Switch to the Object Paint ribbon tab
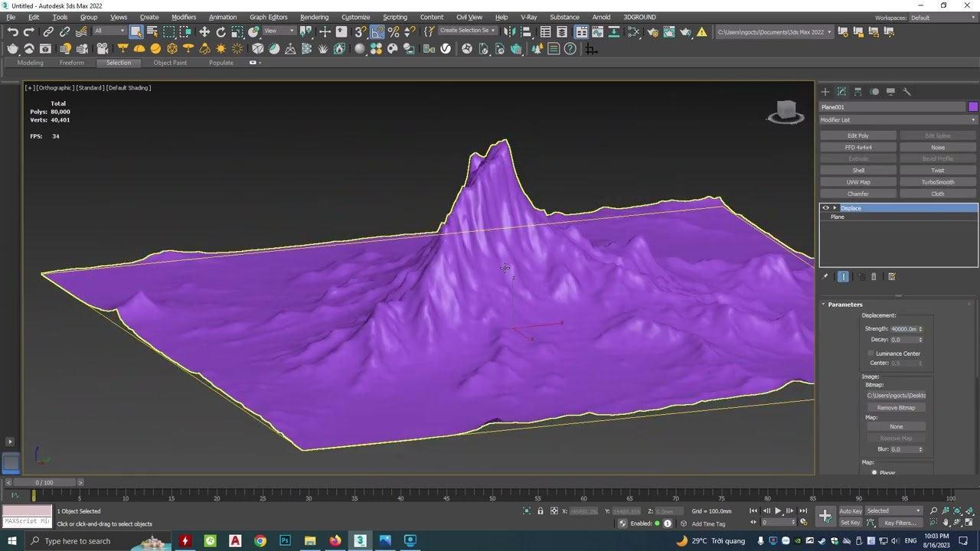980x551 pixels. point(170,63)
